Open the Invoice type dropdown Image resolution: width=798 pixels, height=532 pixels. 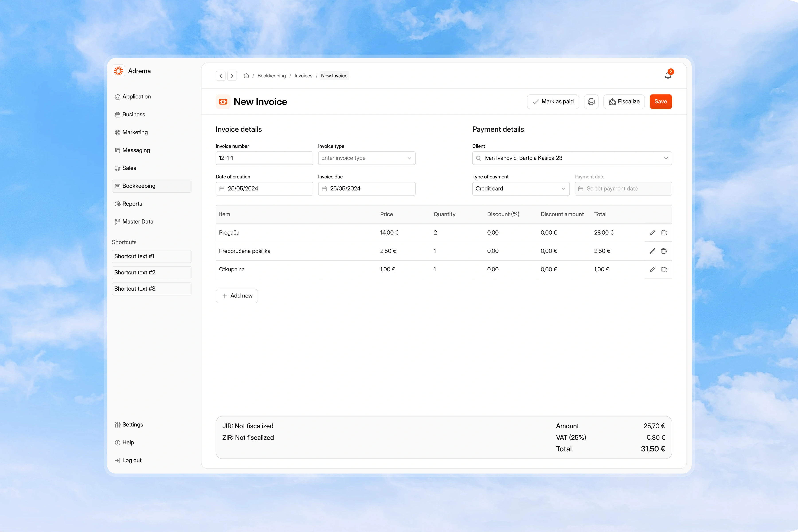[366, 158]
